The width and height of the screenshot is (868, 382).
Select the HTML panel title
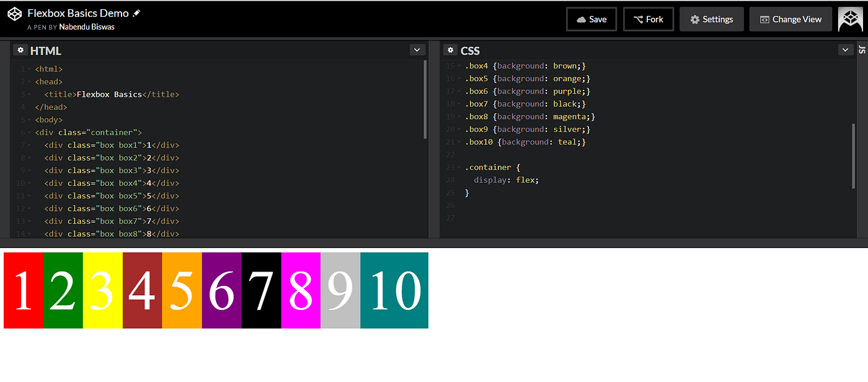[x=46, y=51]
